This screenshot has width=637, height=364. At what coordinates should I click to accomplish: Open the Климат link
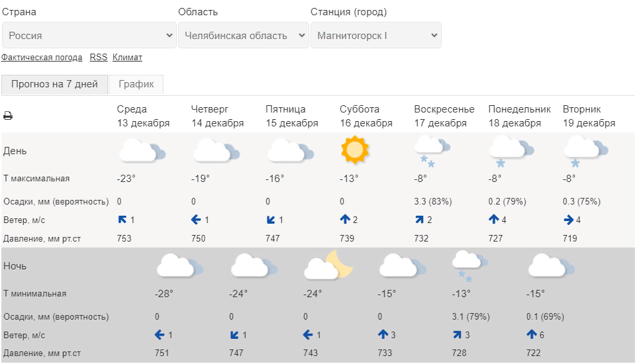click(x=127, y=58)
